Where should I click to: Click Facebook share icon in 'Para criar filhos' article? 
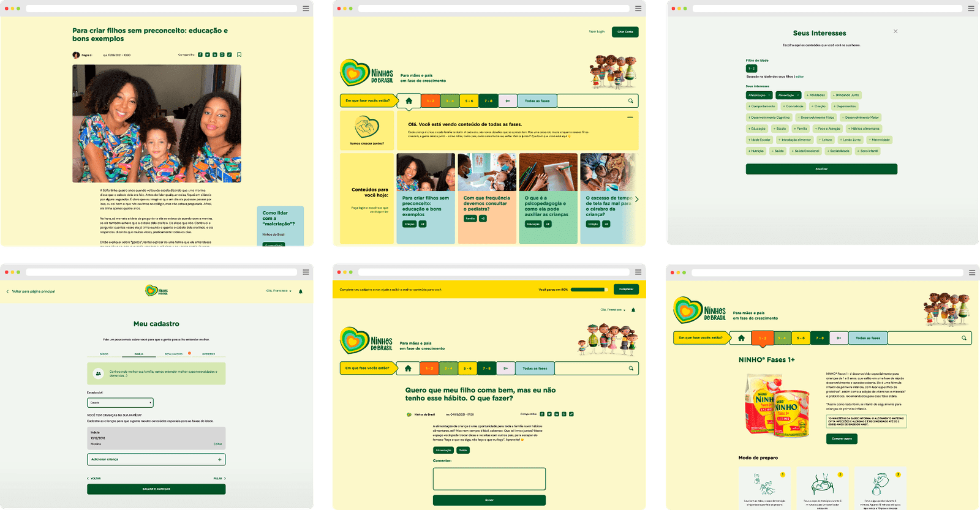(200, 54)
